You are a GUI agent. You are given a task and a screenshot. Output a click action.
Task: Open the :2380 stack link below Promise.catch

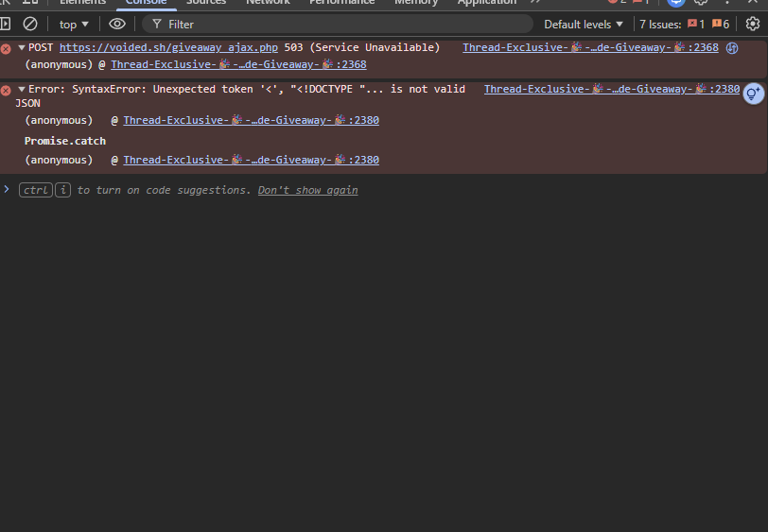pyautogui.click(x=251, y=160)
